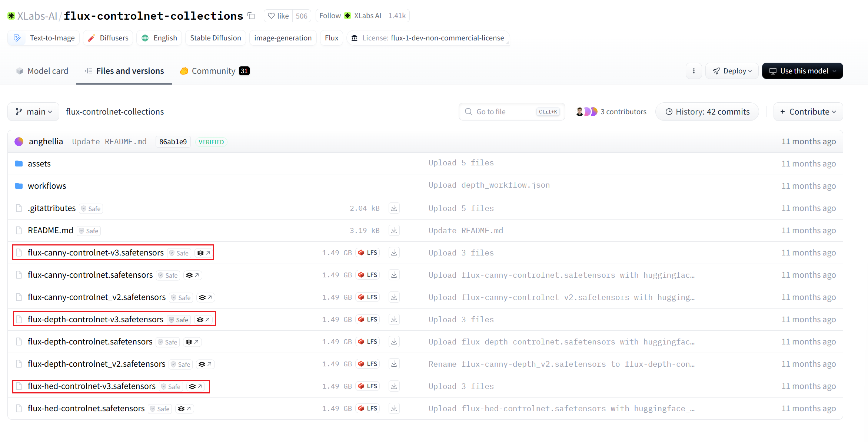
Task: Open flux-hed-controlnet.safetensors file
Action: [86, 408]
